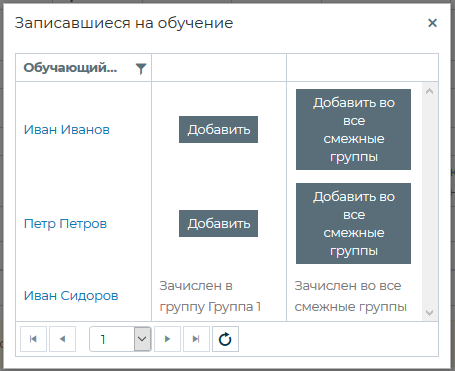This screenshot has width=455, height=371.
Task: Close the Записавшиеся на обучение dialog
Action: tap(432, 23)
